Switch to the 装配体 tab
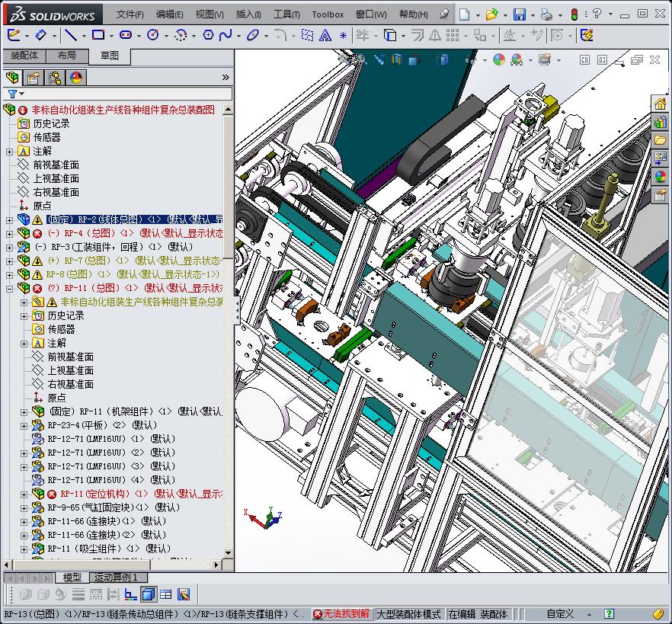Viewport: 672px width, 624px height. pyautogui.click(x=24, y=56)
